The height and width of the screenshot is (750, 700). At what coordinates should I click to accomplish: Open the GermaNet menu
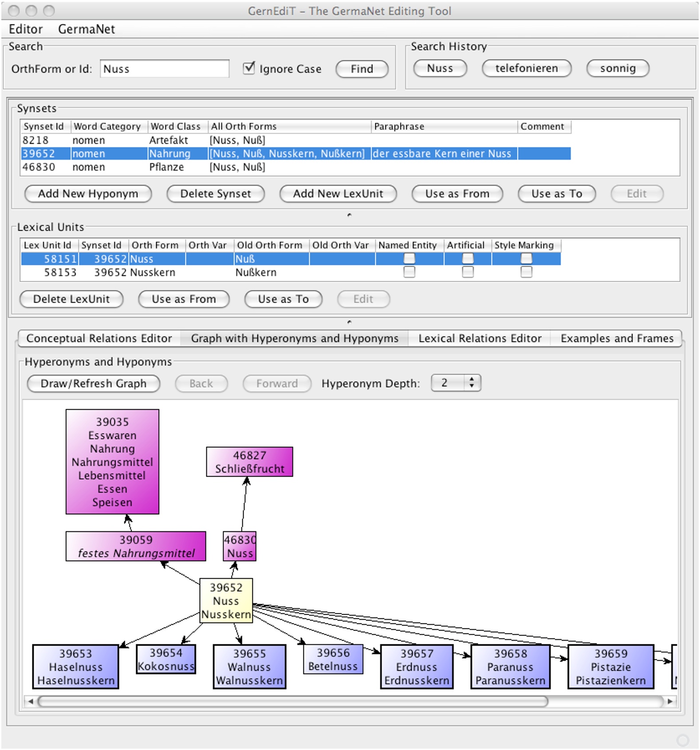87,29
